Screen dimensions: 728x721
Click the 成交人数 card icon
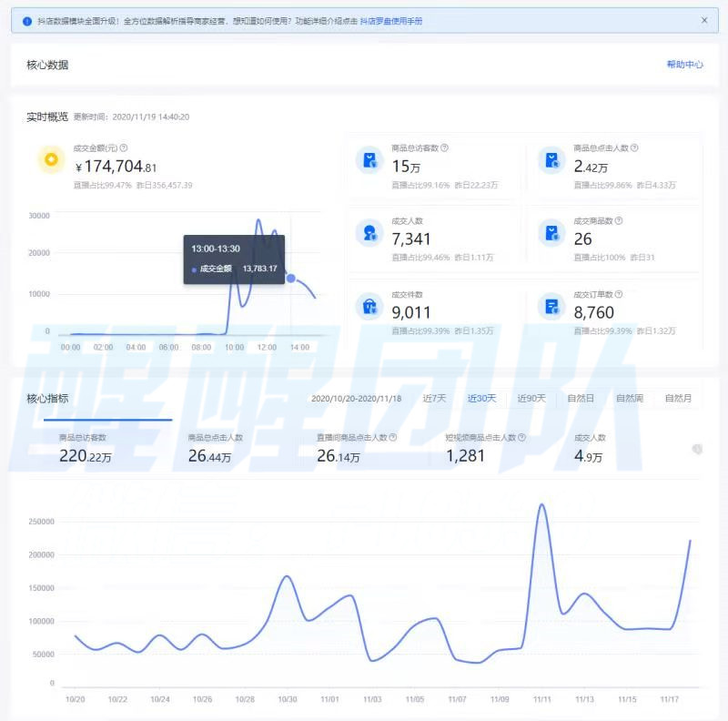(x=369, y=232)
